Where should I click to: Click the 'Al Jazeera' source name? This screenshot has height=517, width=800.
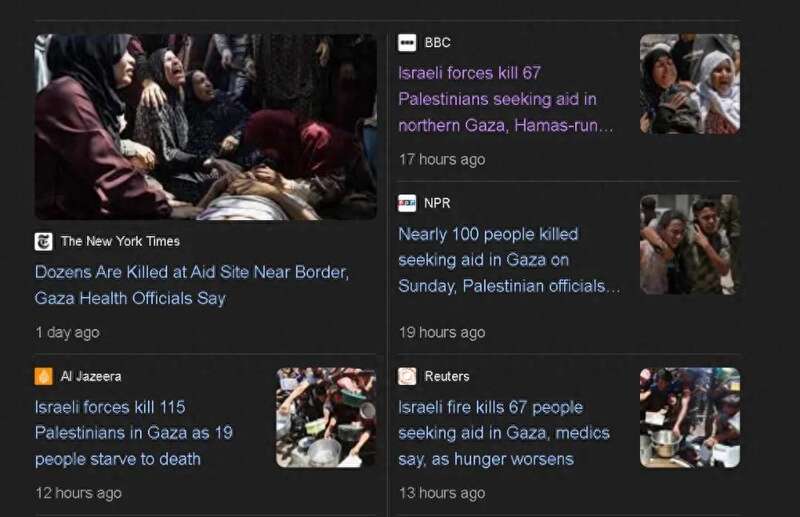[91, 377]
